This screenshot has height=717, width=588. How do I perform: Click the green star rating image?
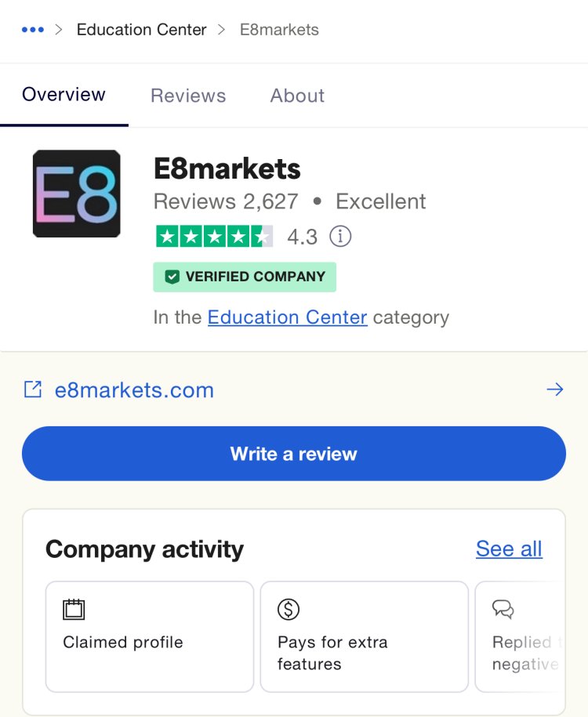click(x=215, y=237)
